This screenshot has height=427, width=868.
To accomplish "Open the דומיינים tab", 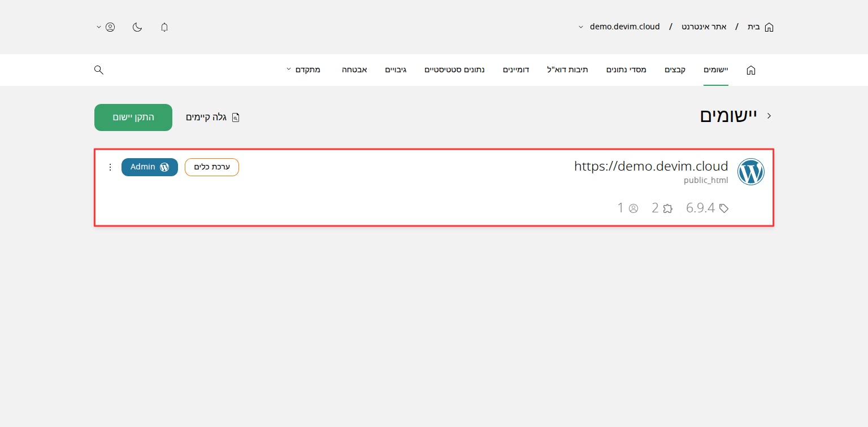I will click(x=516, y=69).
